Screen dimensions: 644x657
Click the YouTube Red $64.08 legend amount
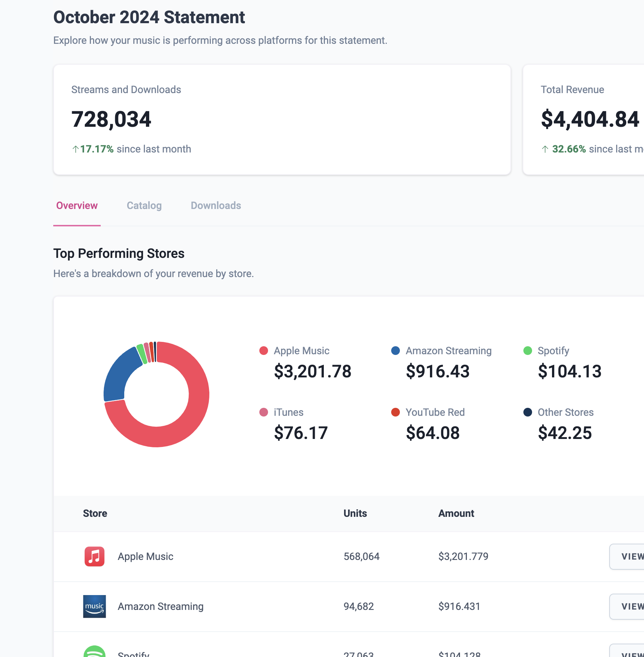[433, 433]
